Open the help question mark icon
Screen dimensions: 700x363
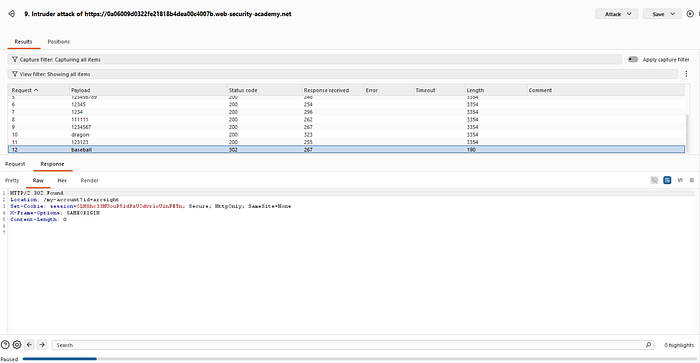[5, 345]
